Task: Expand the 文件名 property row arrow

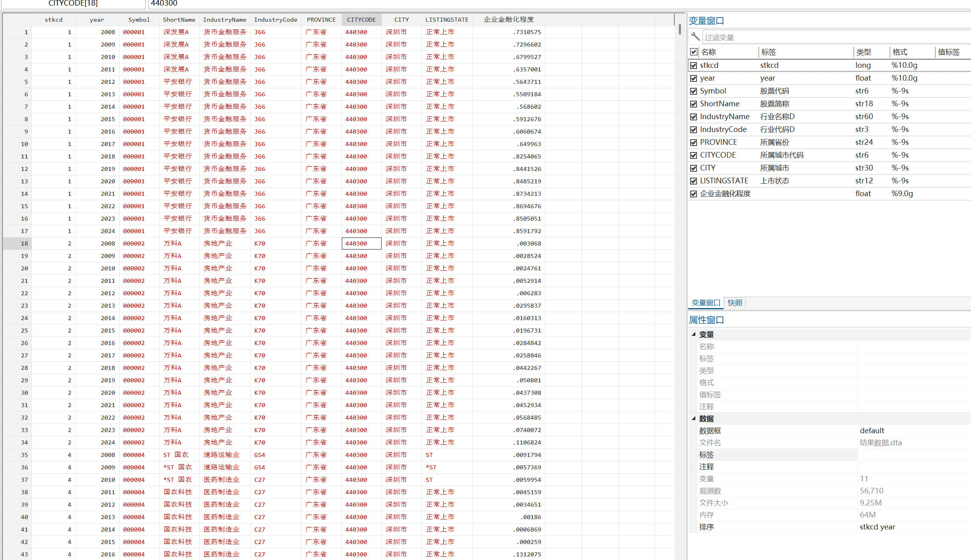Action: point(693,442)
